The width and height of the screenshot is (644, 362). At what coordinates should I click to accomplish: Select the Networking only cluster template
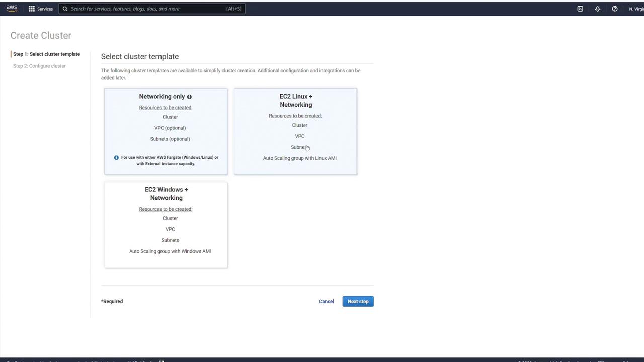click(166, 132)
